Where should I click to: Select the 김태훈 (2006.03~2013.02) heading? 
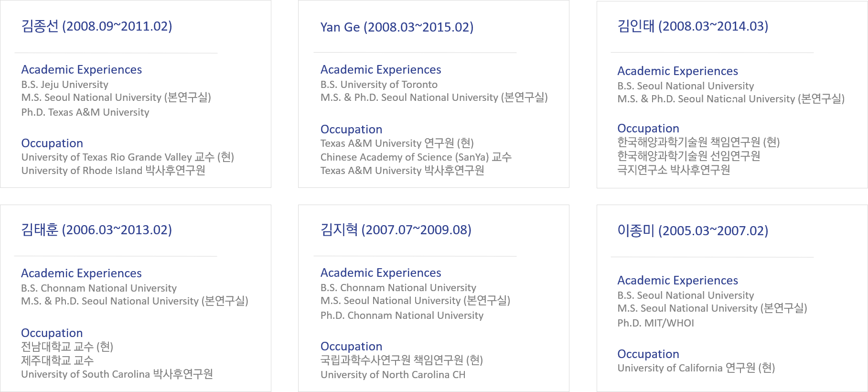96,230
